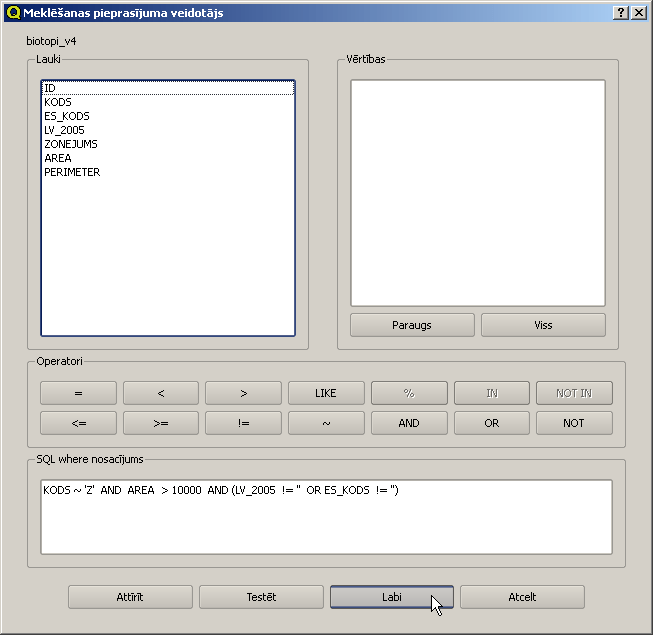The width and height of the screenshot is (653, 635).
Task: Insert the less than operator
Action: point(161,393)
